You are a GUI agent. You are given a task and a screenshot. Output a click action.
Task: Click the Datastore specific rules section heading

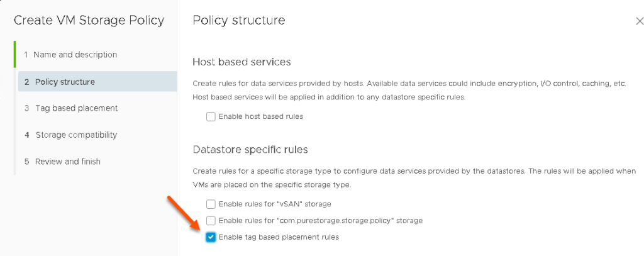(250, 150)
